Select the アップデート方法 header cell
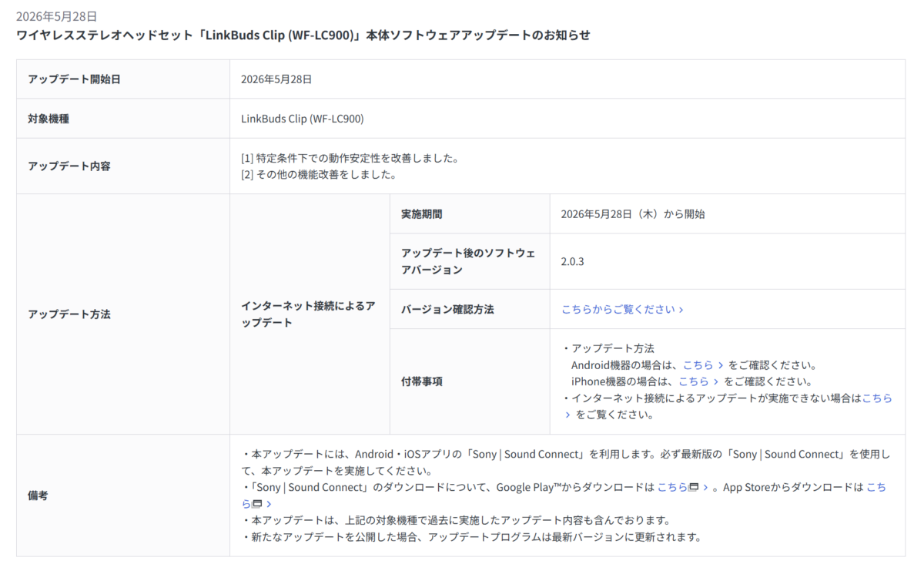 pos(123,314)
